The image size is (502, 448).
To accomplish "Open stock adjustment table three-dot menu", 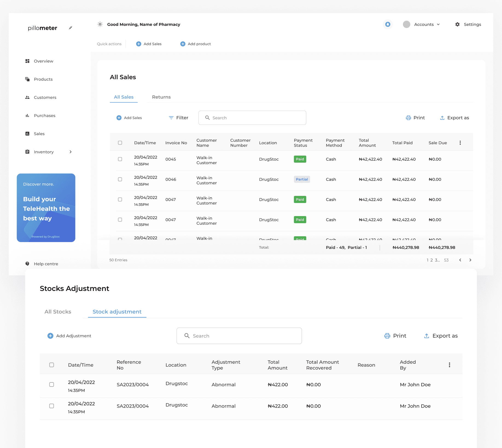I will 449,365.
